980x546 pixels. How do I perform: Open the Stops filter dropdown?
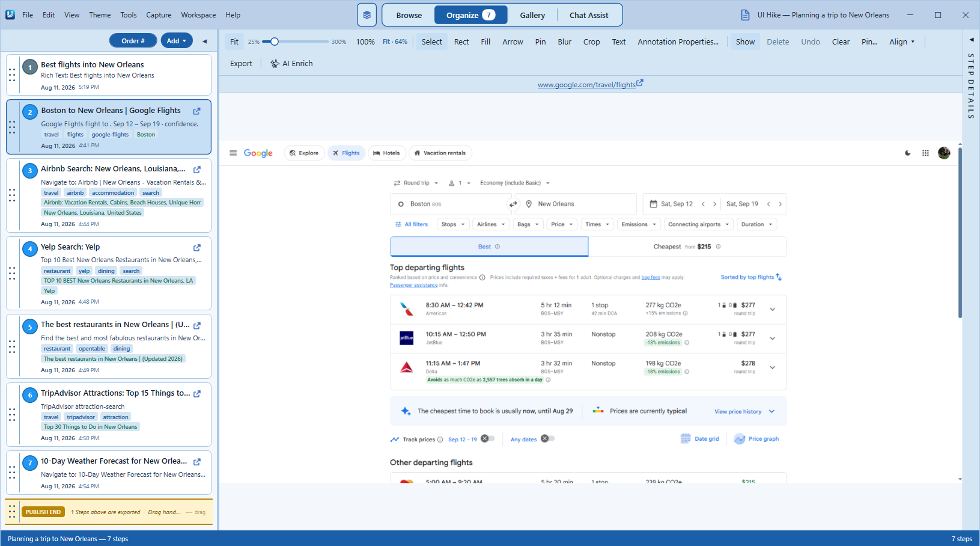(x=453, y=225)
